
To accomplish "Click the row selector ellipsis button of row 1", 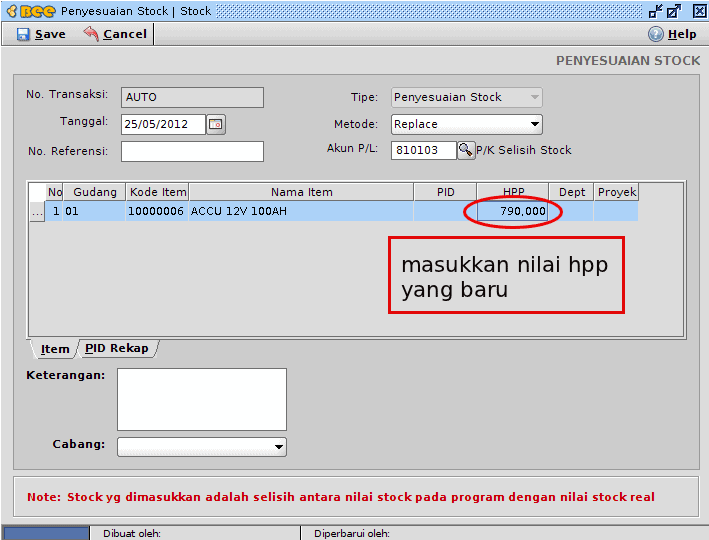I will click(37, 212).
